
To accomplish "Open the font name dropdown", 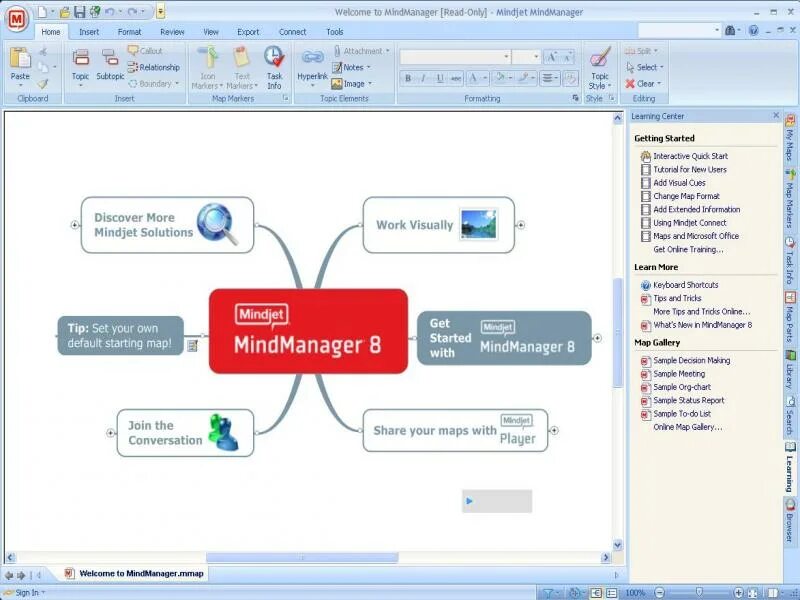I will (506, 57).
